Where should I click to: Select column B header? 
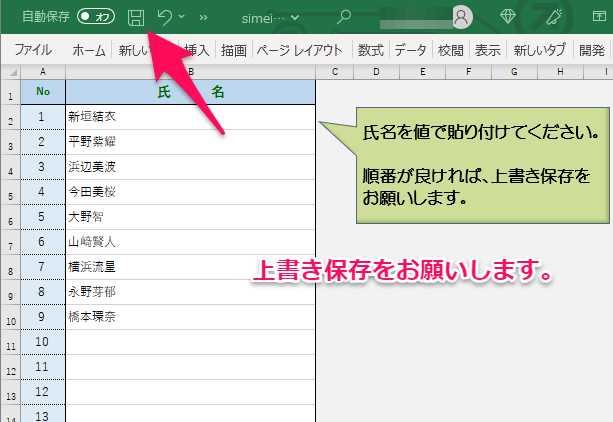(190, 72)
